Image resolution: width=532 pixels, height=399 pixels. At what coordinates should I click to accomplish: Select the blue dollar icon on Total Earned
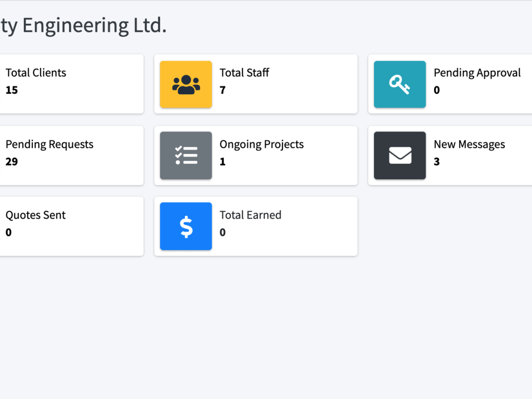[186, 226]
